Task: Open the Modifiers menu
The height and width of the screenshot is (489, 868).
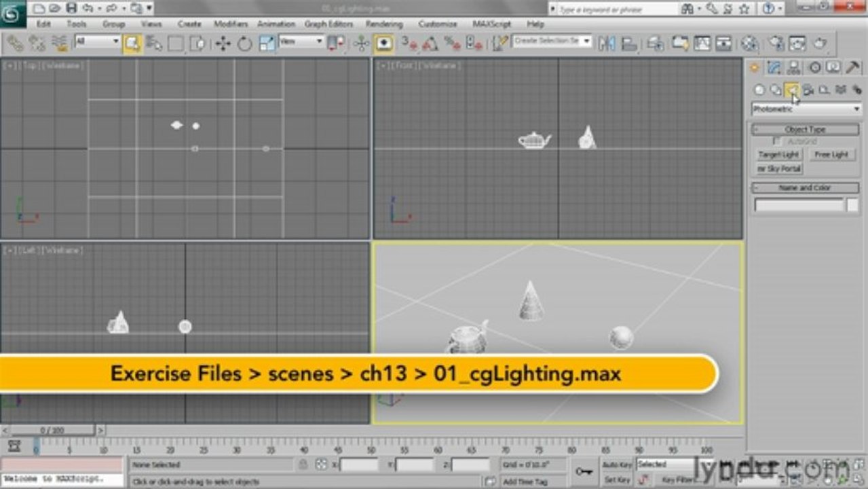Action: [x=231, y=24]
